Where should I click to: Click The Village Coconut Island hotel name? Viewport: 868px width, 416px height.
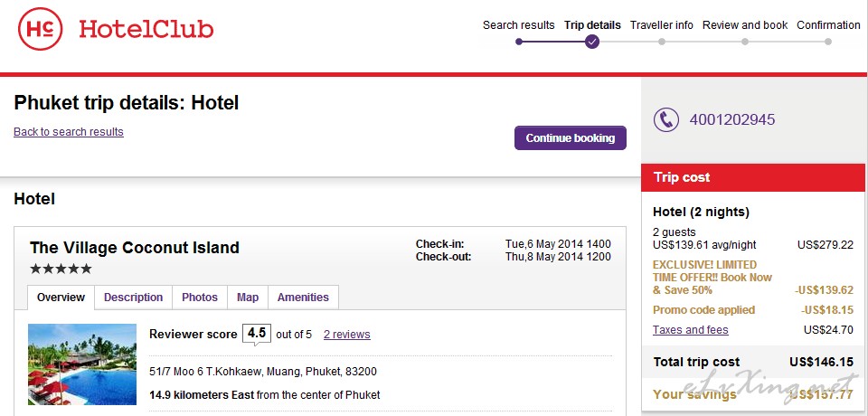click(135, 247)
